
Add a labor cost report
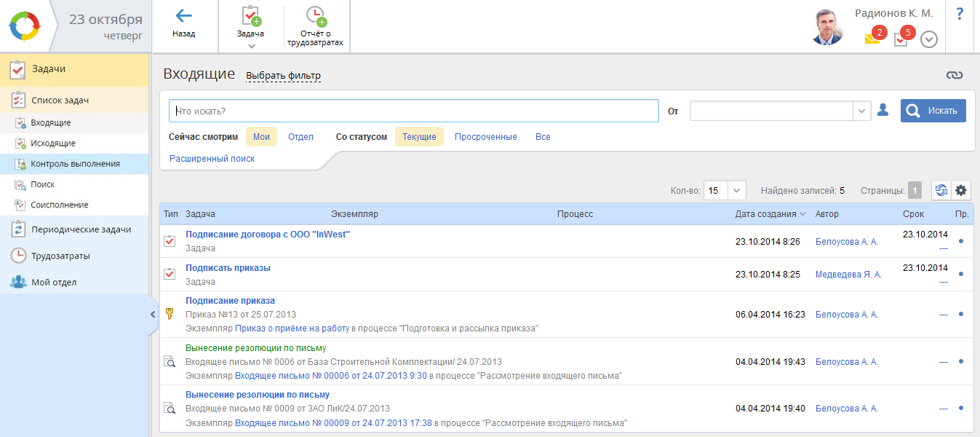(x=316, y=25)
